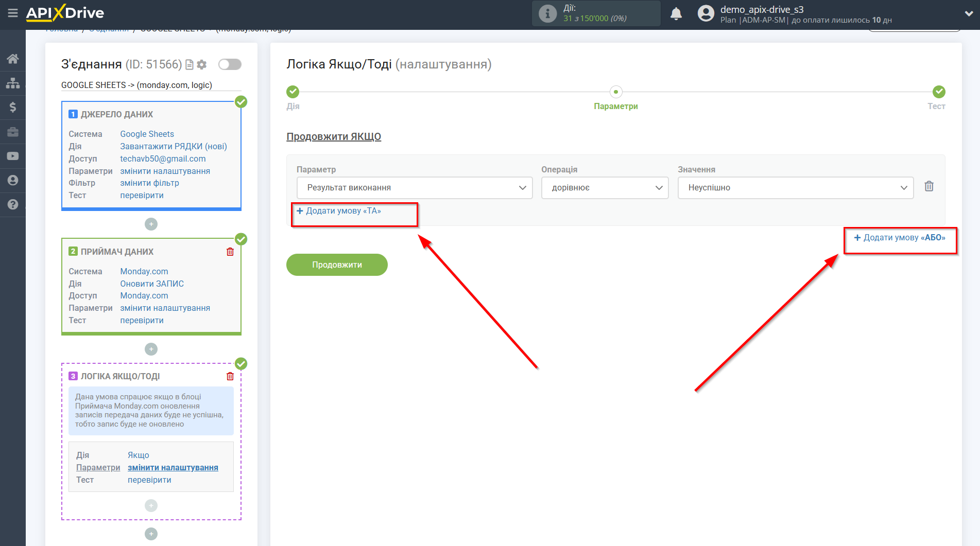Open notifications bell
Viewport: 980px width, 546px height.
point(676,13)
